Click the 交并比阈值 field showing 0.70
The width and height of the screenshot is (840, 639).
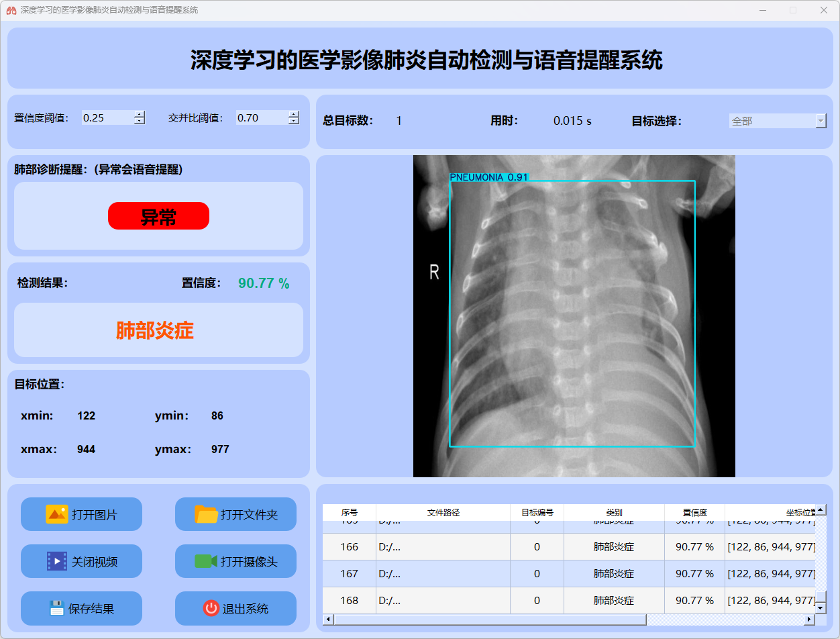pyautogui.click(x=262, y=117)
